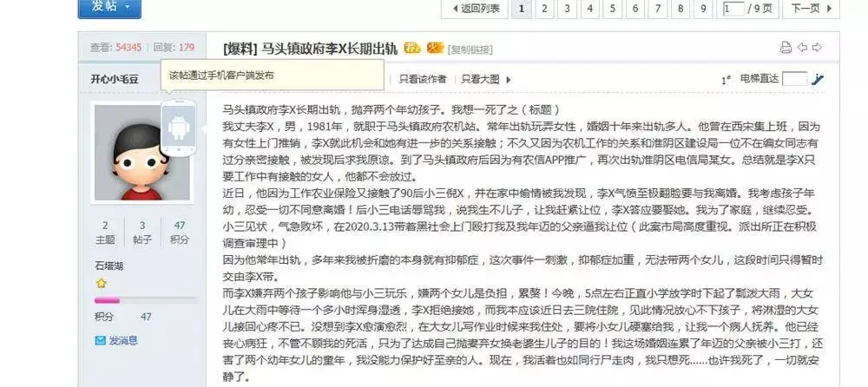The height and width of the screenshot is (387, 868).
Task: Go to next thread arrow icon
Action: pos(817,48)
